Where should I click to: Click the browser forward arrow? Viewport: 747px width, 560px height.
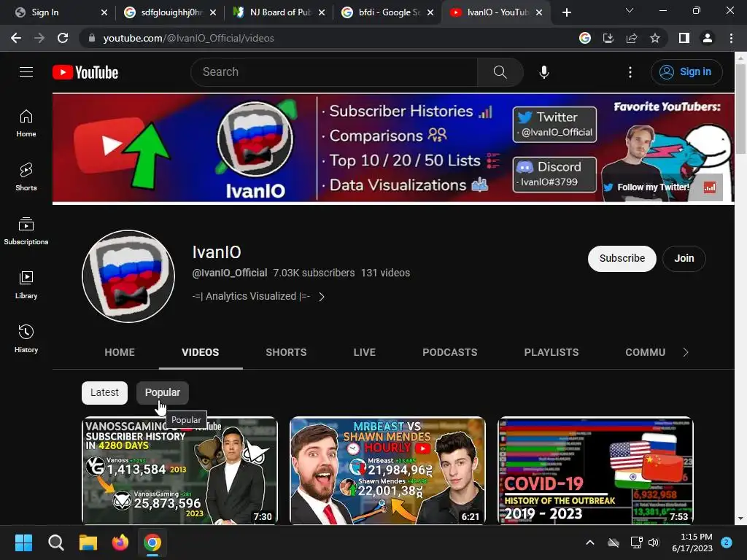coord(39,38)
